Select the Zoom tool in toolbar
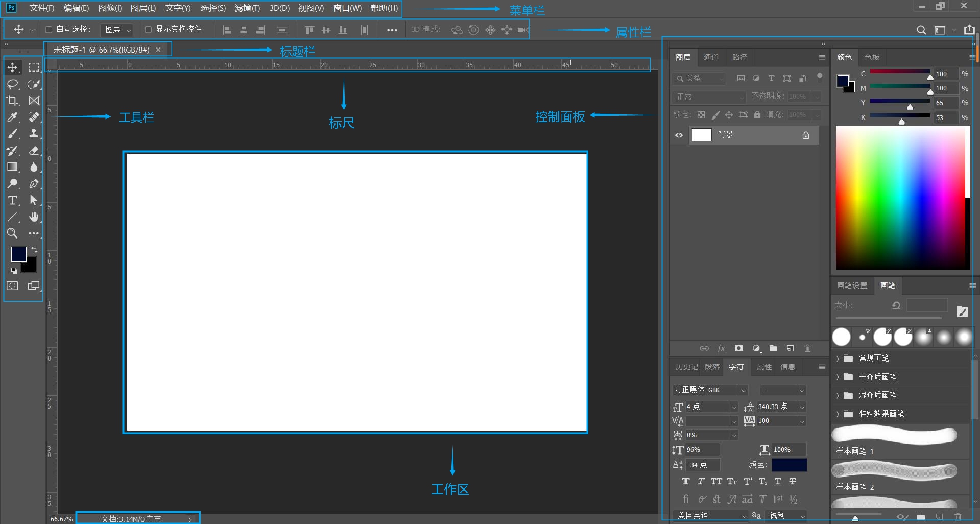 click(x=13, y=233)
